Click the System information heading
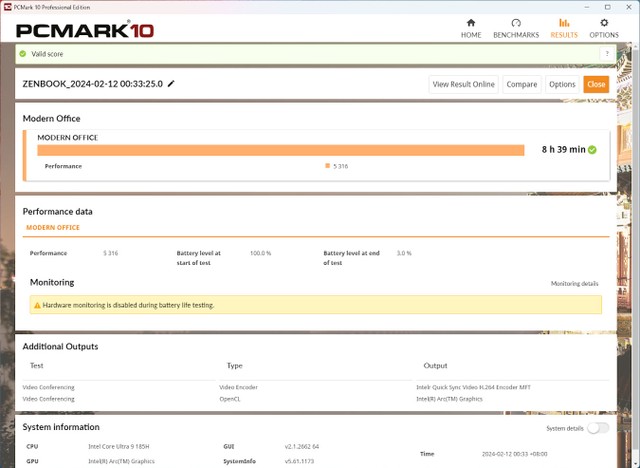Screen dimensions: 640x468 click(61, 427)
